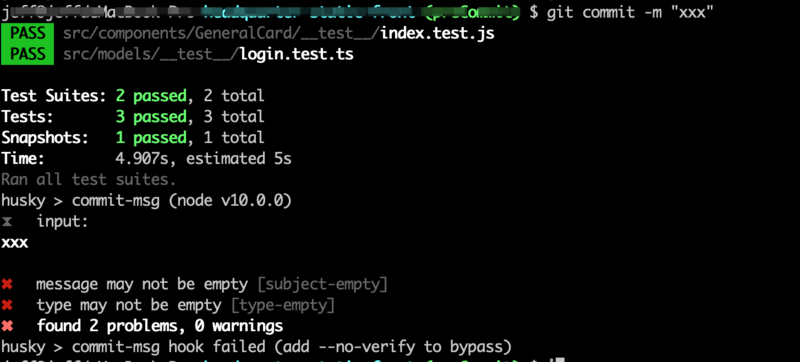Click the git commit -m "xxx" command
This screenshot has width=800, height=362.
[x=630, y=11]
